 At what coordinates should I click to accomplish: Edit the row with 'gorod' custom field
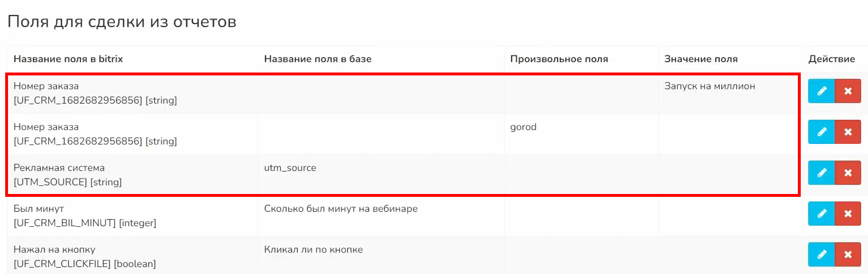click(x=821, y=132)
